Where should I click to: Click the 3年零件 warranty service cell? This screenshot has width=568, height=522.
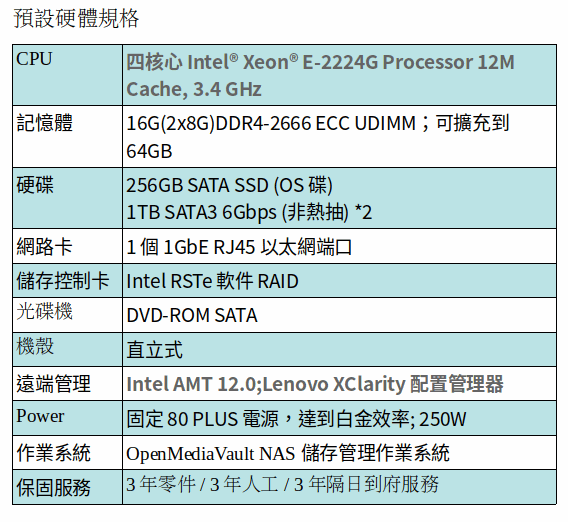click(339, 487)
